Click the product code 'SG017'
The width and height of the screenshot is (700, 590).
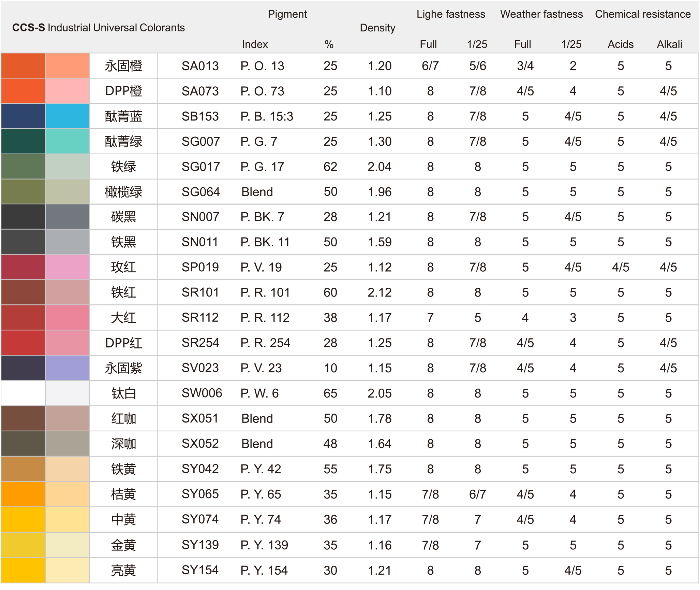click(201, 167)
